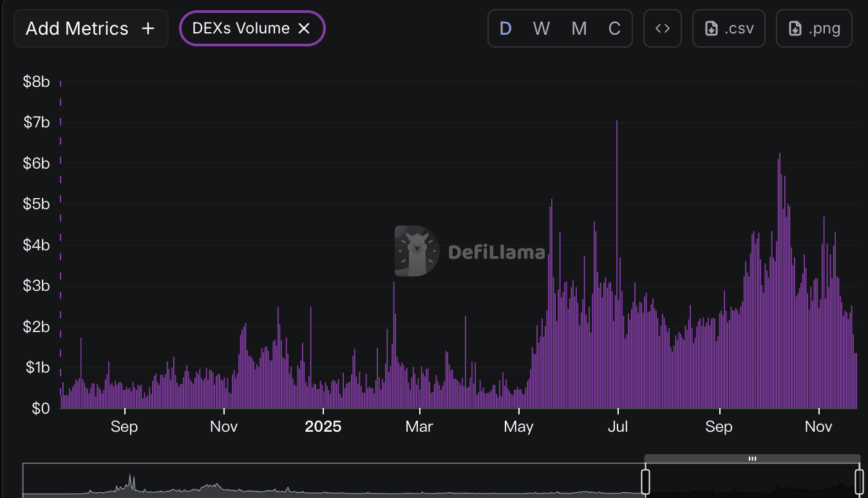Remove DEXs Volume metric via its X icon
Screen dimensions: 868x498
point(304,28)
